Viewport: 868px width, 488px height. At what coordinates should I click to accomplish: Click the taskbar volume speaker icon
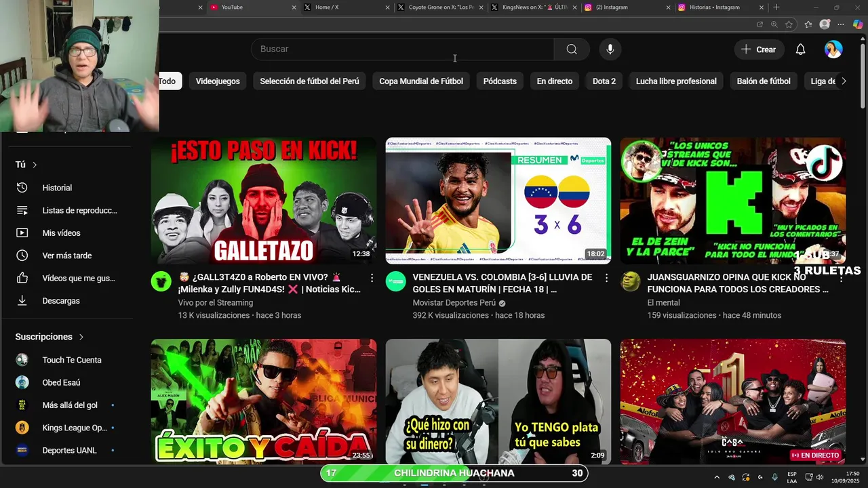click(x=821, y=477)
